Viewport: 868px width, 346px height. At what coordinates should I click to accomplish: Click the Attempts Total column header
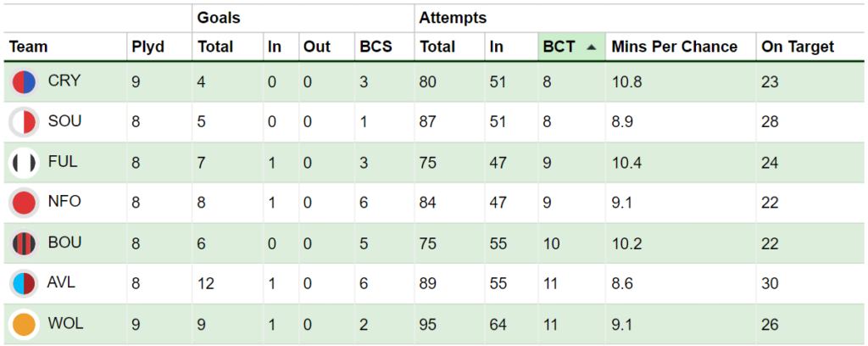pyautogui.click(x=437, y=47)
